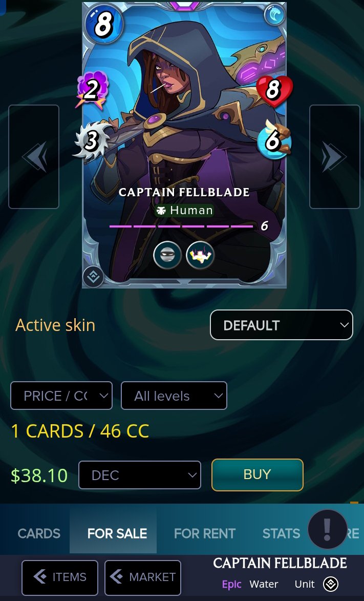Image resolution: width=364 pixels, height=601 pixels.
Task: Go back to MARKET
Action: [x=142, y=577]
